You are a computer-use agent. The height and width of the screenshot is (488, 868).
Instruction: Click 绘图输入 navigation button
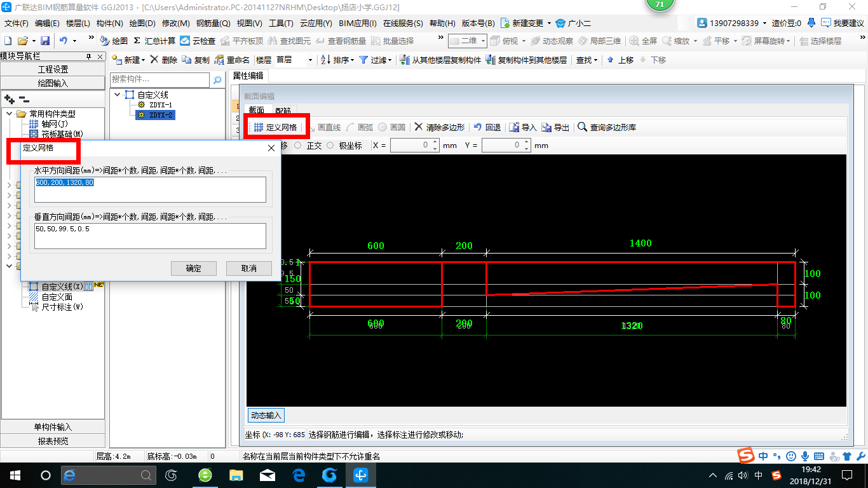coord(53,83)
